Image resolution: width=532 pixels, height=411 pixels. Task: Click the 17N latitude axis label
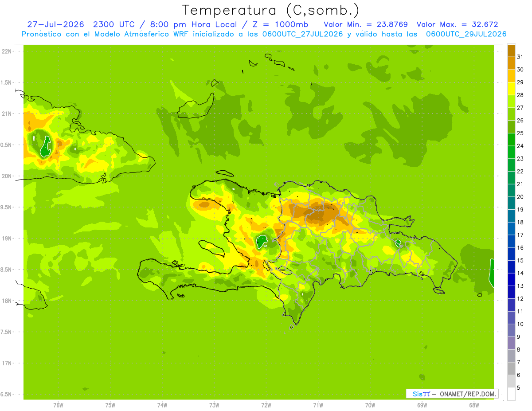(7, 363)
